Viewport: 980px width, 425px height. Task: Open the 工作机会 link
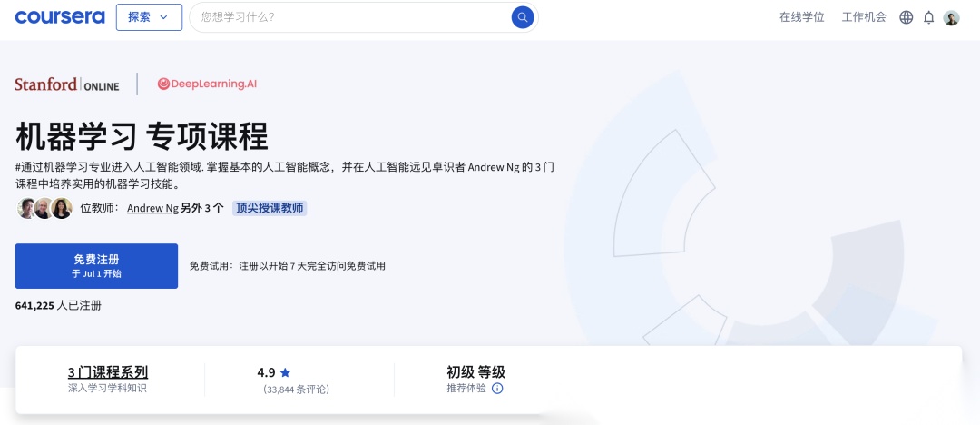(x=864, y=17)
